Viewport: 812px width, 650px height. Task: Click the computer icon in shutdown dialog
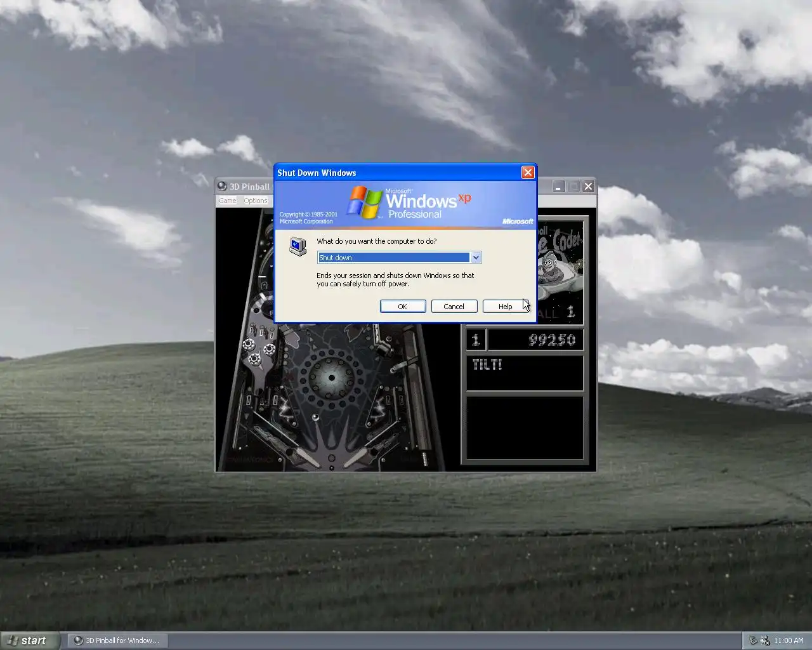(298, 246)
